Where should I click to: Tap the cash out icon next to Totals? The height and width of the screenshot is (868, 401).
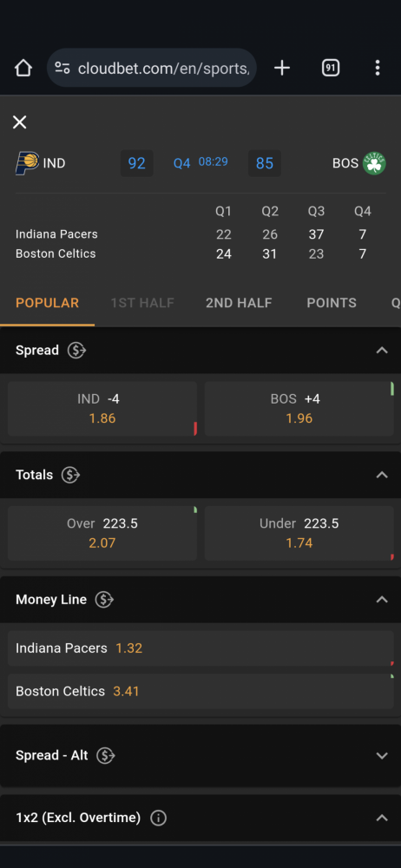pos(70,475)
